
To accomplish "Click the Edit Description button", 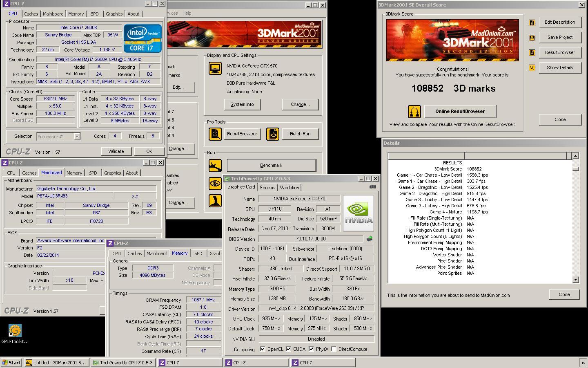I will [560, 22].
